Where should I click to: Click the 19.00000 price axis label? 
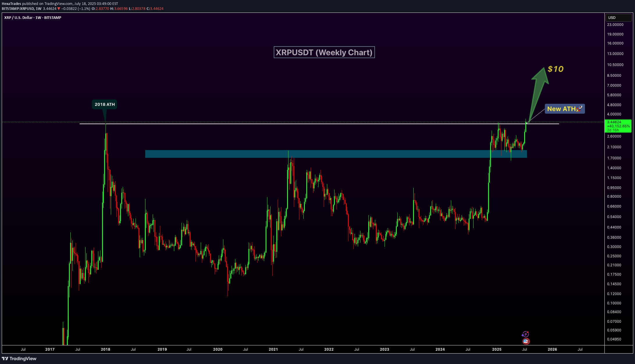615,34
